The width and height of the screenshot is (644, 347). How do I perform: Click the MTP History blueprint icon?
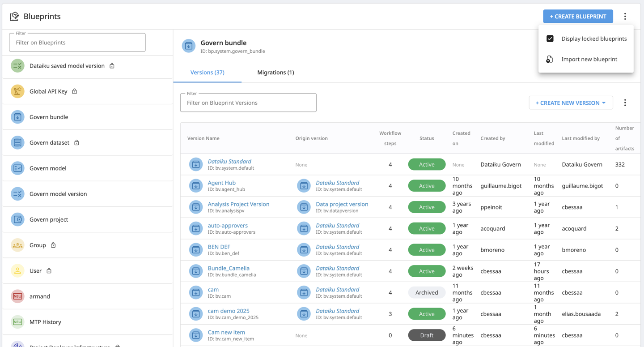click(x=17, y=322)
